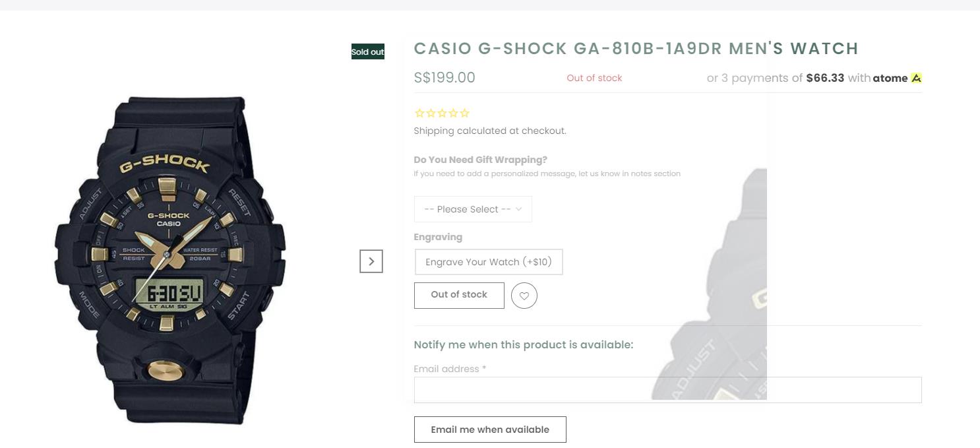Click the second rating star

[431, 113]
